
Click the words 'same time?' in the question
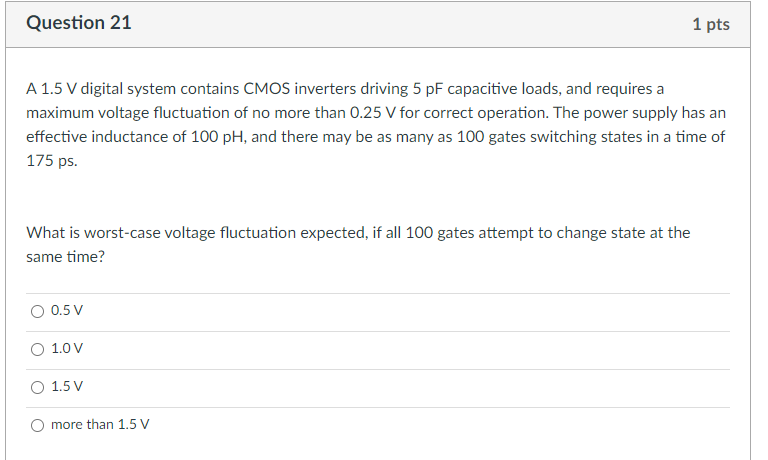tap(66, 257)
